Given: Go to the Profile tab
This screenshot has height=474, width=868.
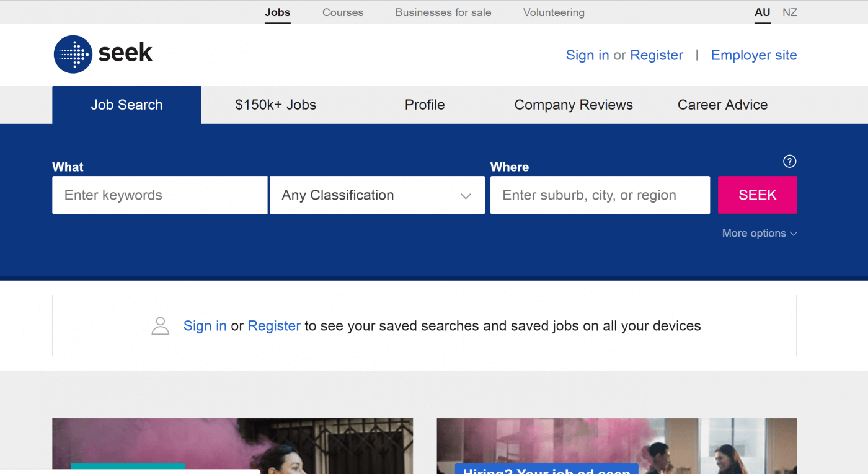Looking at the screenshot, I should [x=425, y=105].
